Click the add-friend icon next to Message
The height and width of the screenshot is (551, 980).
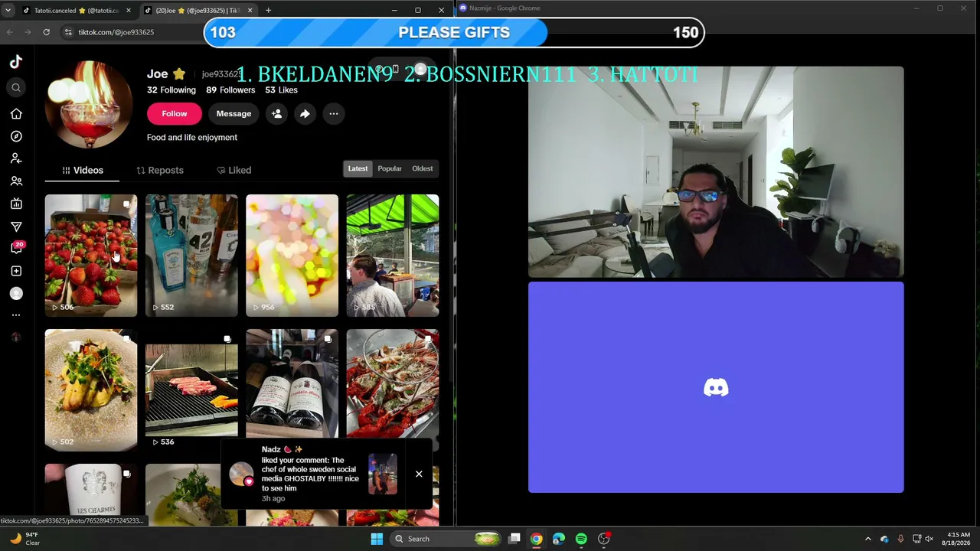coord(276,114)
